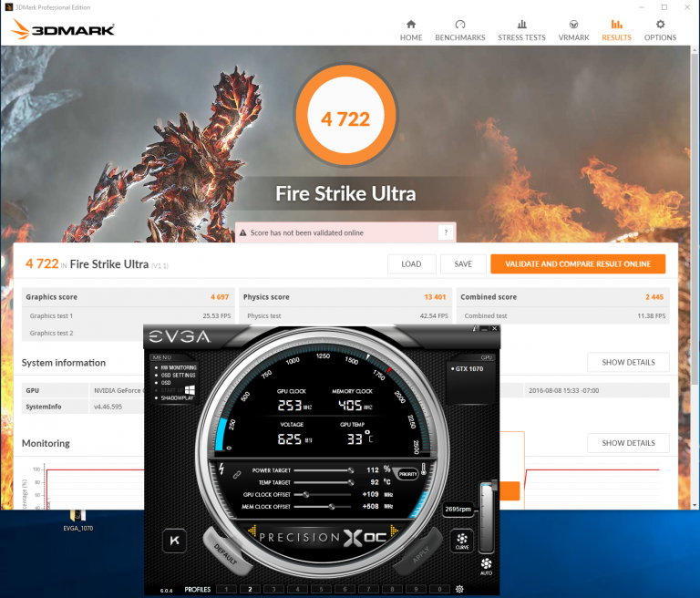Viewport: 700px width, 598px height.
Task: Click the GPU clock offset value +109
Action: click(370, 494)
